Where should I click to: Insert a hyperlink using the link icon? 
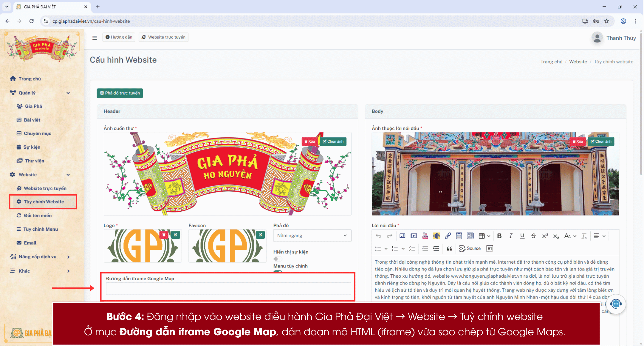448,236
